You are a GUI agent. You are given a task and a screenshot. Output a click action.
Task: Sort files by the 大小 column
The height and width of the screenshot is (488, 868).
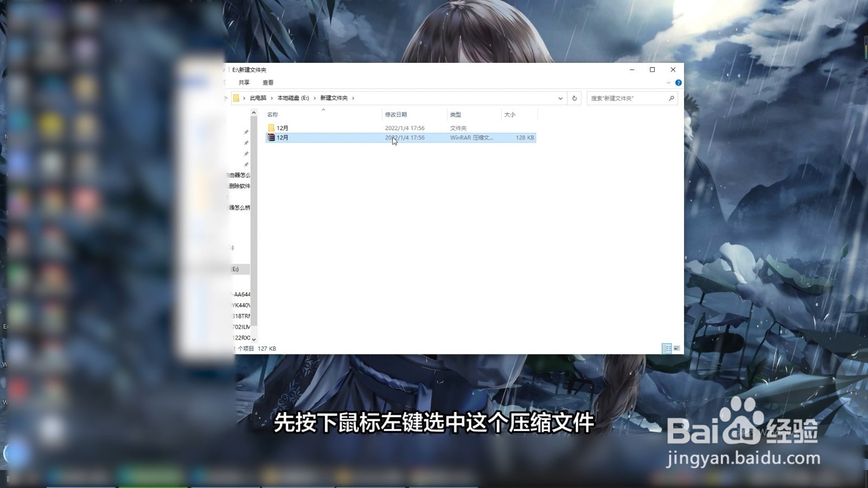click(510, 114)
